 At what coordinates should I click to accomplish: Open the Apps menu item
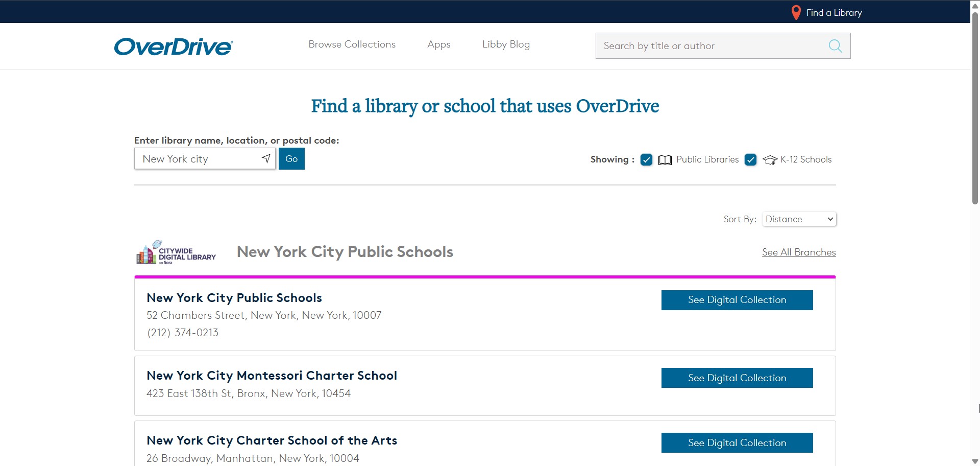tap(439, 44)
